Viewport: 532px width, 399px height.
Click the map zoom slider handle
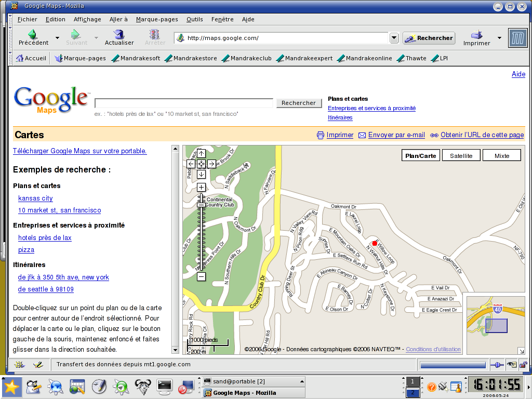pyautogui.click(x=201, y=205)
